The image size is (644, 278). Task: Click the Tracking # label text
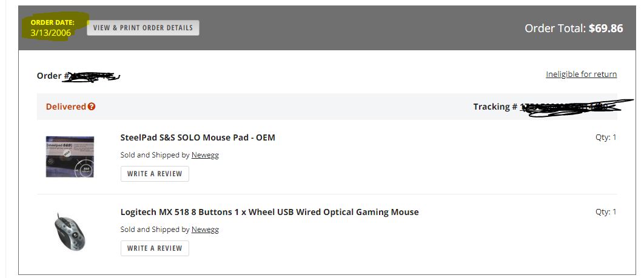[495, 107]
